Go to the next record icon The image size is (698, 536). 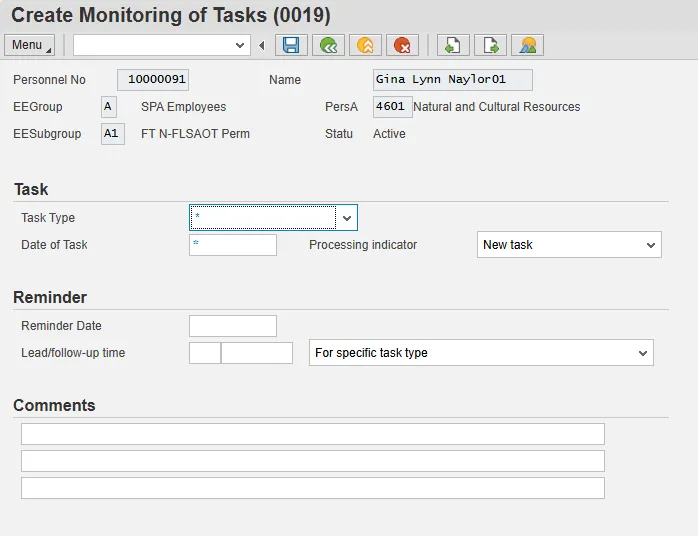[490, 45]
